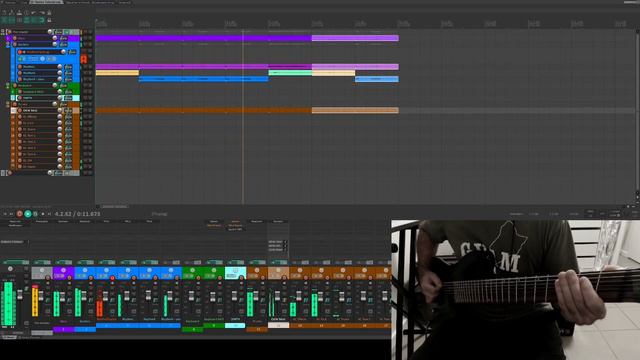
Task: Arm the green folder track for recording
Action: (x=15, y=86)
